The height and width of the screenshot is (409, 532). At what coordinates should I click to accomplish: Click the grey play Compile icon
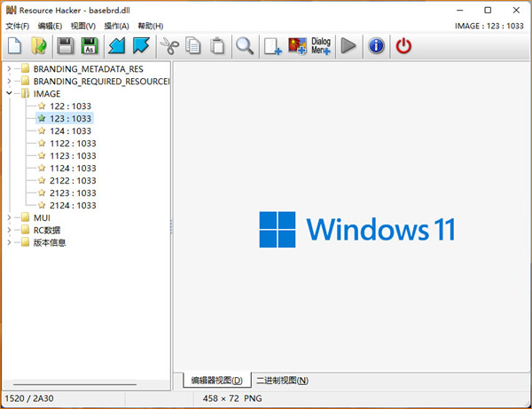pyautogui.click(x=348, y=46)
